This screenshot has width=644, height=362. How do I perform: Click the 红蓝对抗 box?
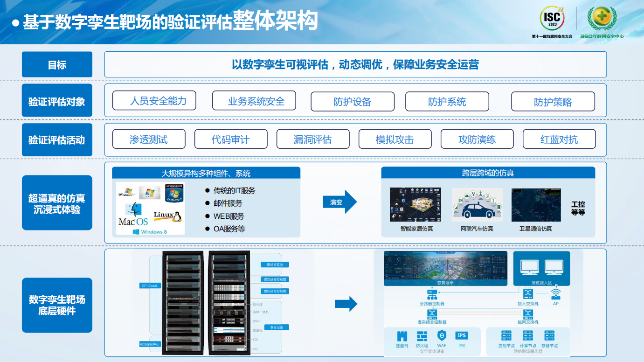pyautogui.click(x=559, y=139)
